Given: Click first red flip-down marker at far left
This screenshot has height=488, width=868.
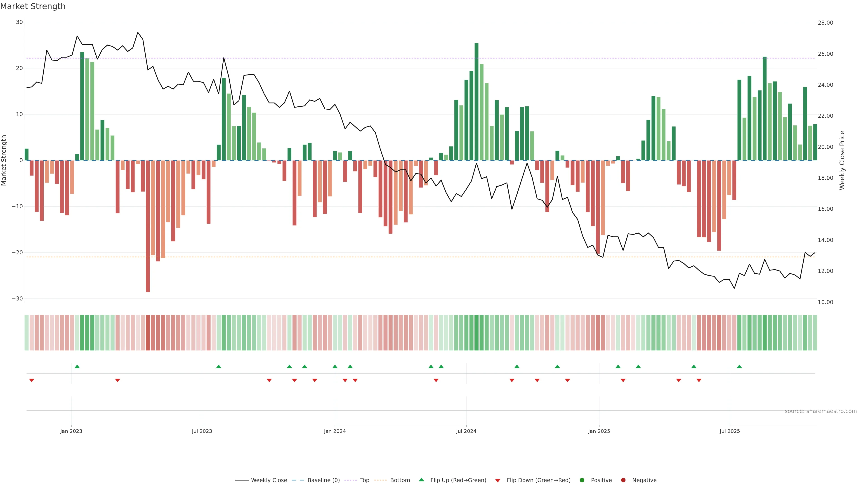Looking at the screenshot, I should point(32,380).
